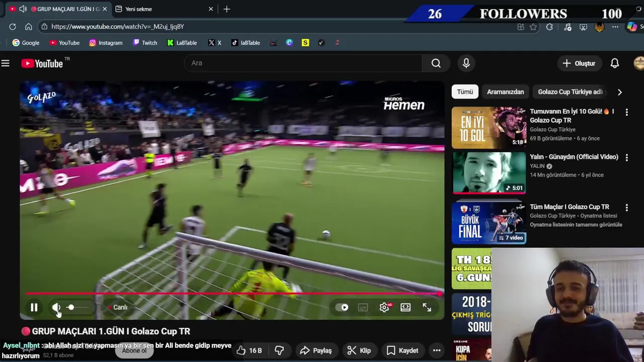
Task: Create a clip with the Klip button
Action: tap(359, 350)
